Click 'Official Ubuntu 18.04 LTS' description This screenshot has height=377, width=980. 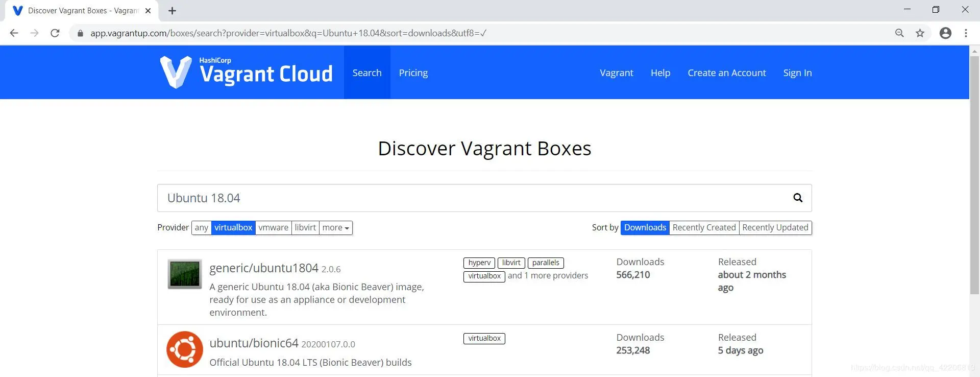click(x=310, y=362)
